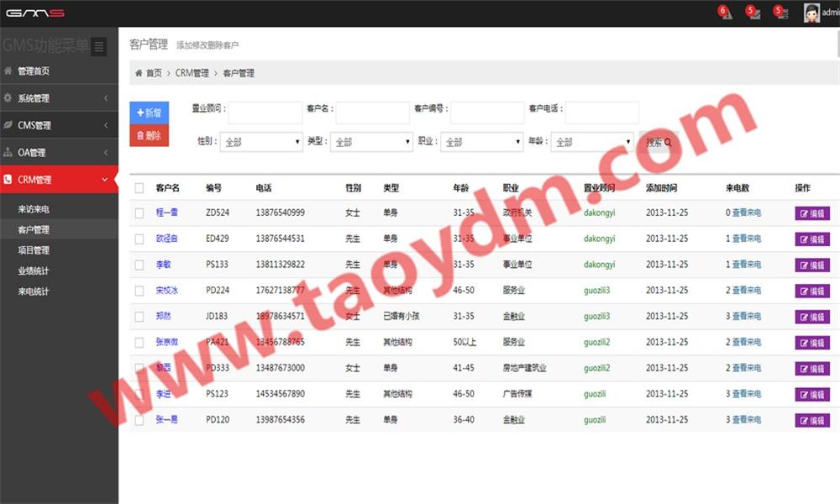The image size is (840, 504).
Task: Click 查看来电 link in ZD524 row
Action: (746, 213)
